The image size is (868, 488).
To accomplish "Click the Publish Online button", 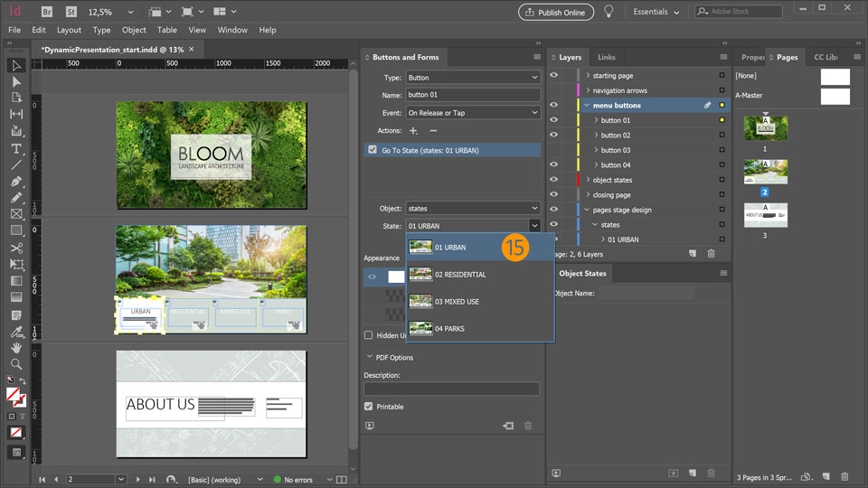I will (x=556, y=12).
